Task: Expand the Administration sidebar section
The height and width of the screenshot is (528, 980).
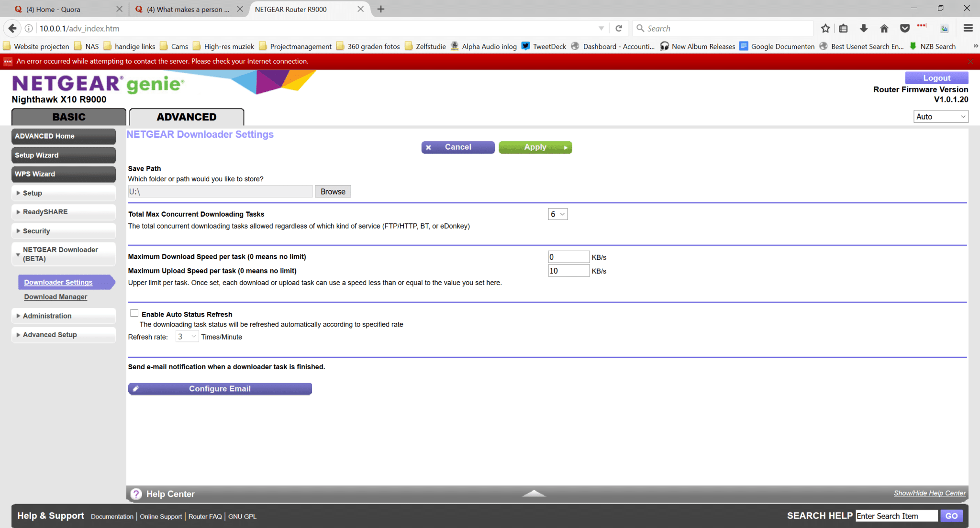Action: tap(64, 316)
